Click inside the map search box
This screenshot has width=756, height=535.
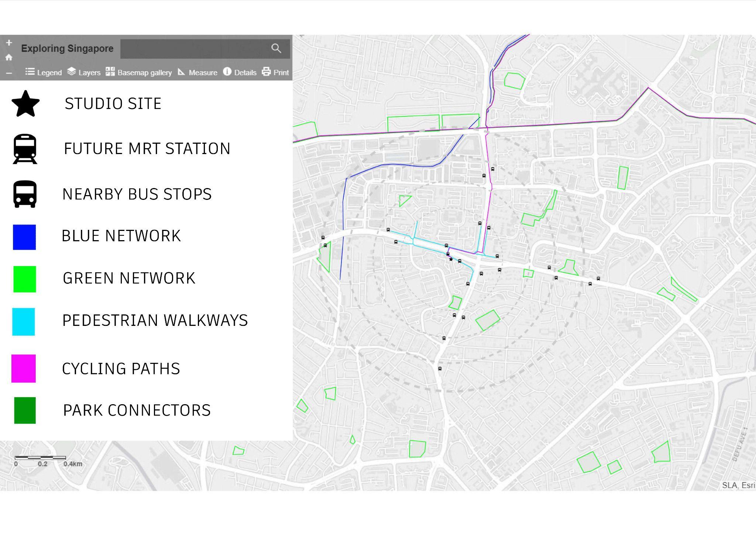pyautogui.click(x=205, y=48)
